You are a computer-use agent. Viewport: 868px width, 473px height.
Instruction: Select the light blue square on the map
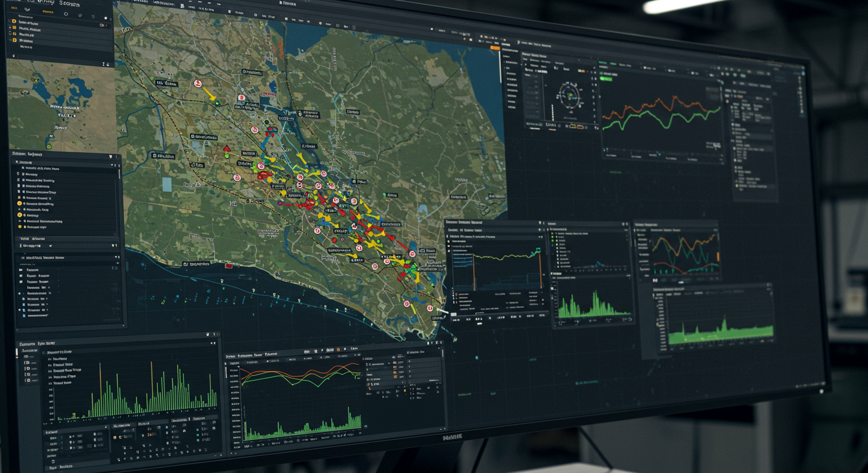166,184
